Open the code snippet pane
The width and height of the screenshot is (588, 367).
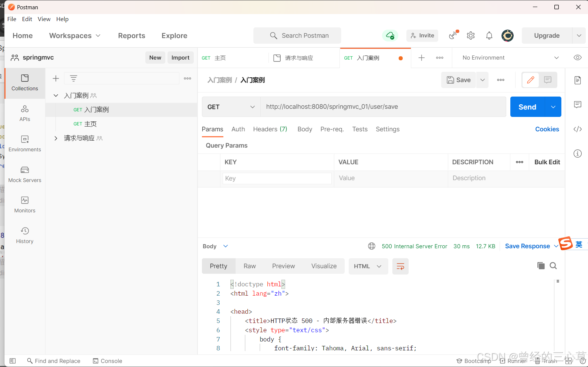pos(578,129)
